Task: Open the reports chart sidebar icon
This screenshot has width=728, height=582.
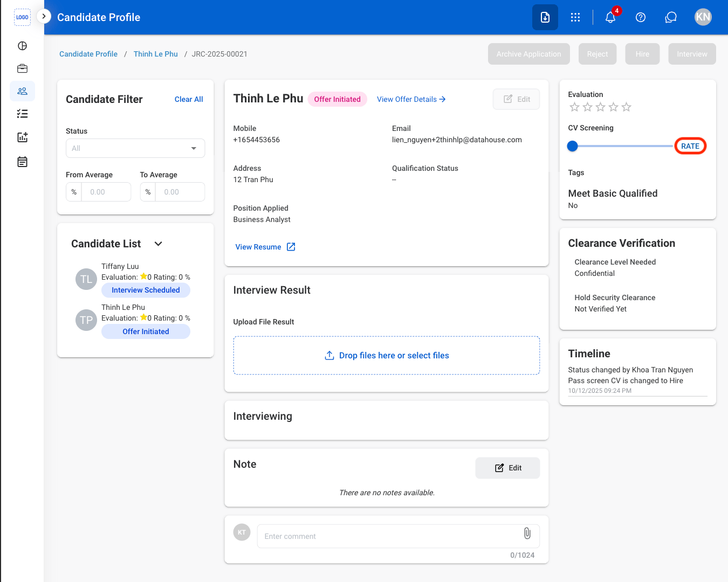Action: click(x=22, y=137)
